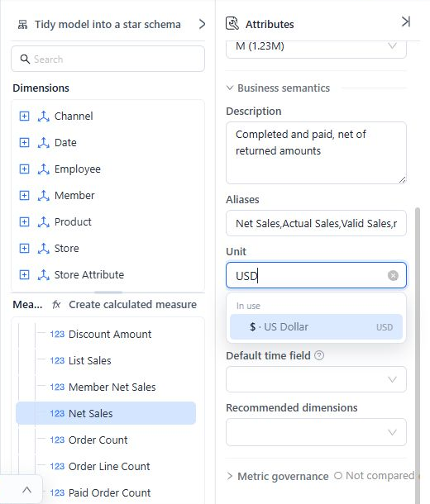Expand the Metric governance section
430x504 pixels.
point(230,476)
